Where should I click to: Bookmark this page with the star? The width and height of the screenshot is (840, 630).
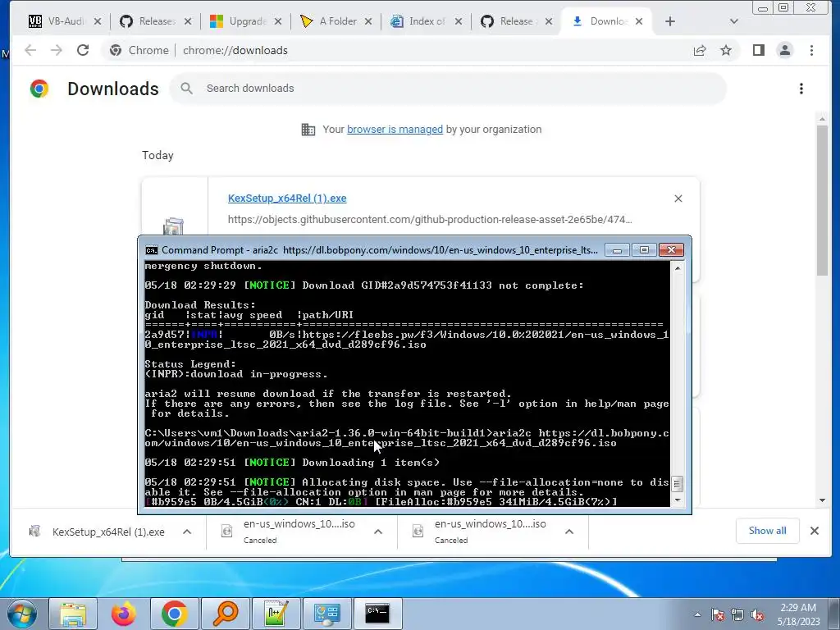coord(726,50)
